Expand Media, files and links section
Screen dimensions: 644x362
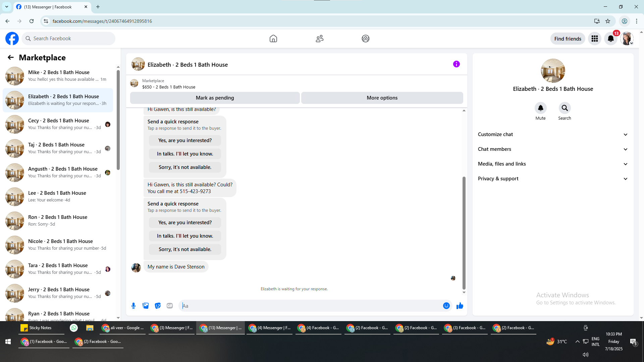tap(552, 164)
